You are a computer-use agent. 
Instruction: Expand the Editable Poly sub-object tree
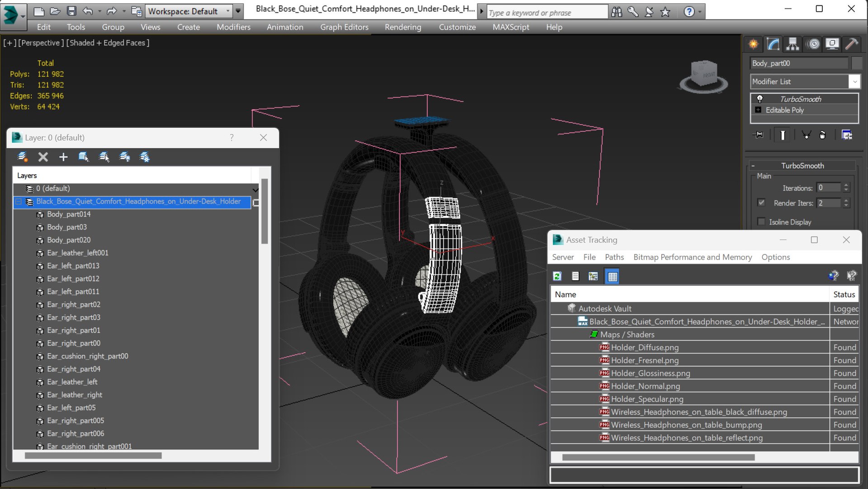point(758,110)
